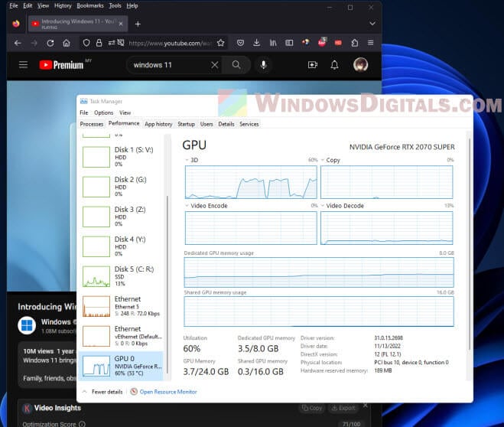Open Firefox downloads panel
504x427 pixels.
point(256,43)
